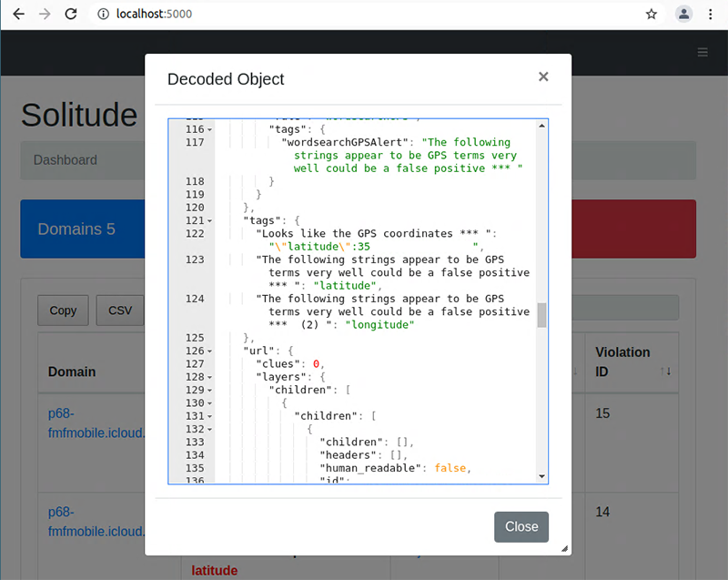Fold the "children" array at line 129
The height and width of the screenshot is (580, 728).
click(209, 390)
